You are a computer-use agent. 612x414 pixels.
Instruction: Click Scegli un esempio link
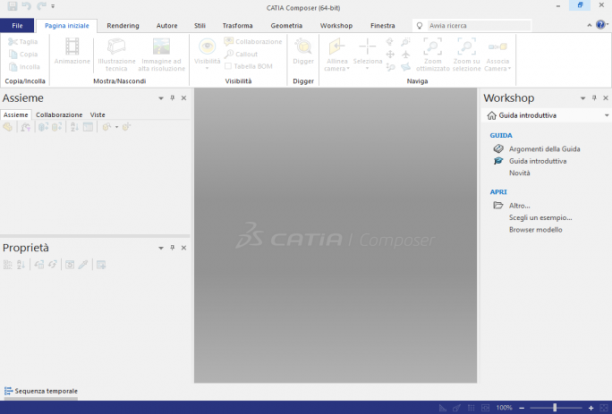coord(541,217)
